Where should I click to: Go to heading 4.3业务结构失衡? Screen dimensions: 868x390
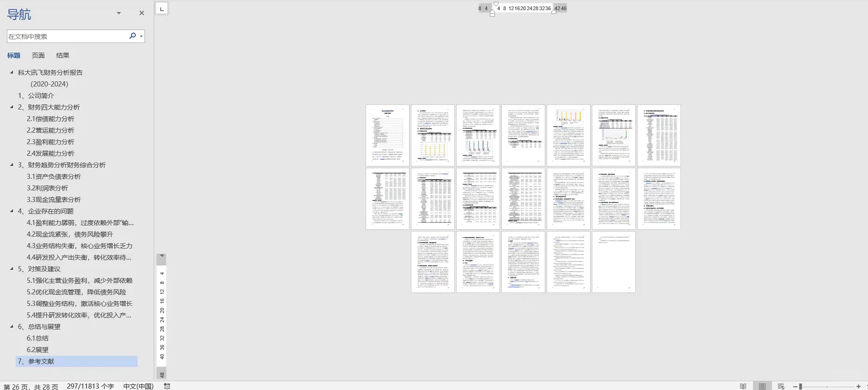click(x=79, y=246)
